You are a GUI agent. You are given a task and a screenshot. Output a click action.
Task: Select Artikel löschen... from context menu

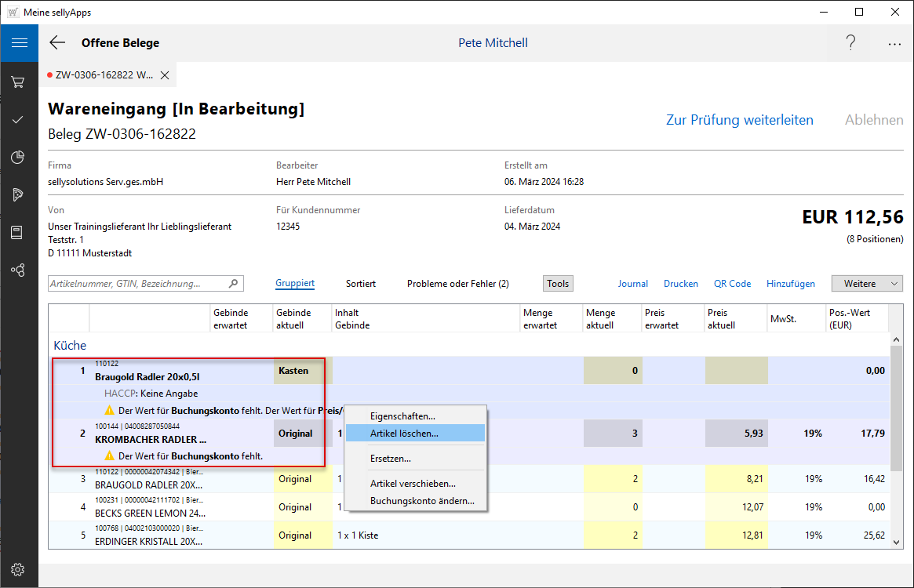coord(404,433)
